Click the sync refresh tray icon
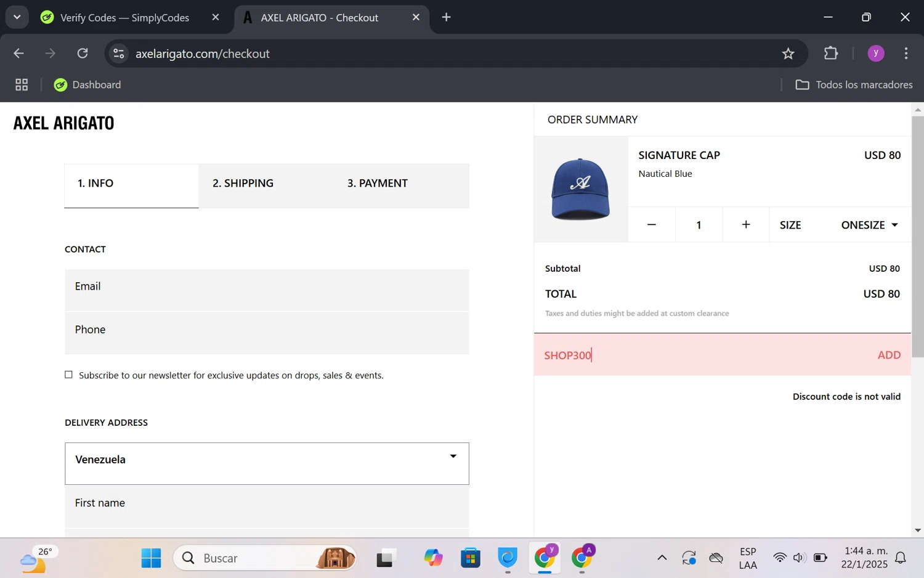This screenshot has height=578, width=924. point(689,558)
